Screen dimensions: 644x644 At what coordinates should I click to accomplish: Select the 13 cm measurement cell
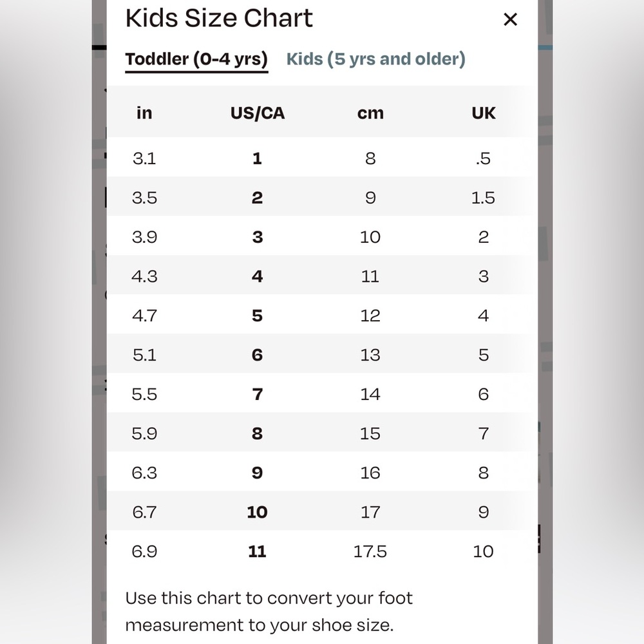(x=370, y=355)
